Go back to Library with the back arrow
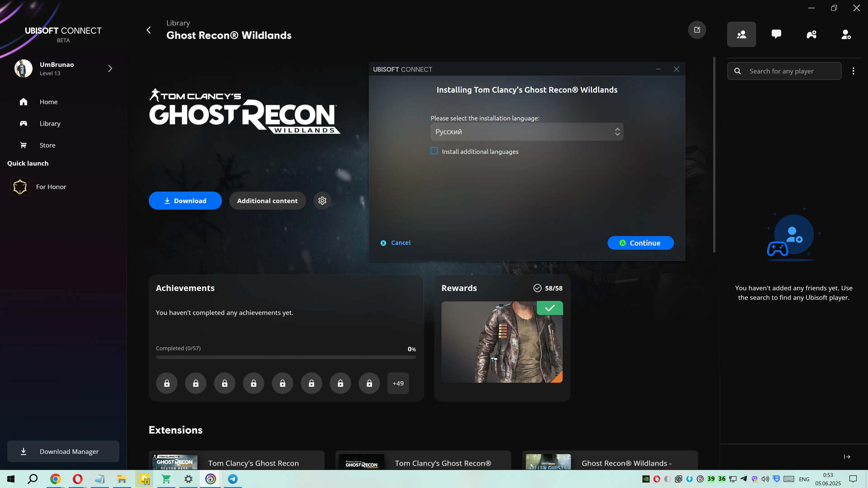The image size is (868, 488). click(x=149, y=30)
